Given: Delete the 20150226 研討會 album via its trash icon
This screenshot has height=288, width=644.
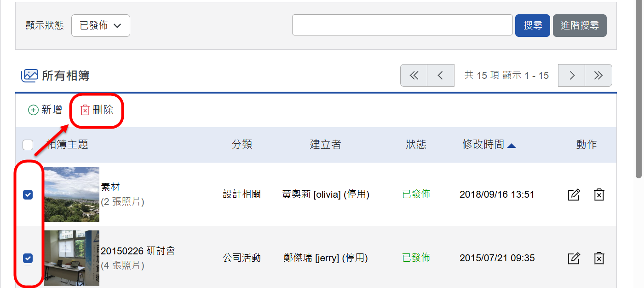Looking at the screenshot, I should (598, 258).
